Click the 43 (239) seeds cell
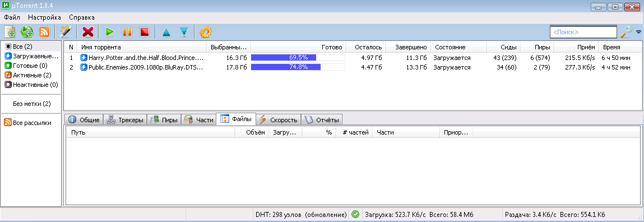The image size is (644, 222). pos(505,58)
